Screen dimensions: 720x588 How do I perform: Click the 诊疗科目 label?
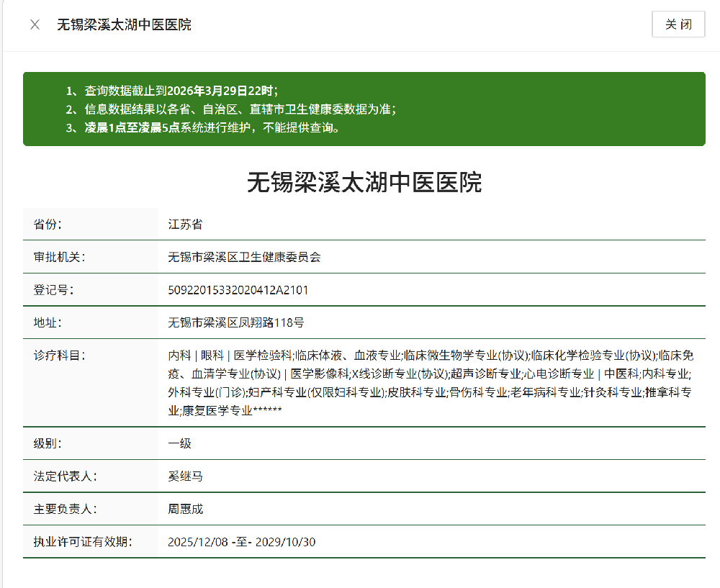[x=59, y=356]
